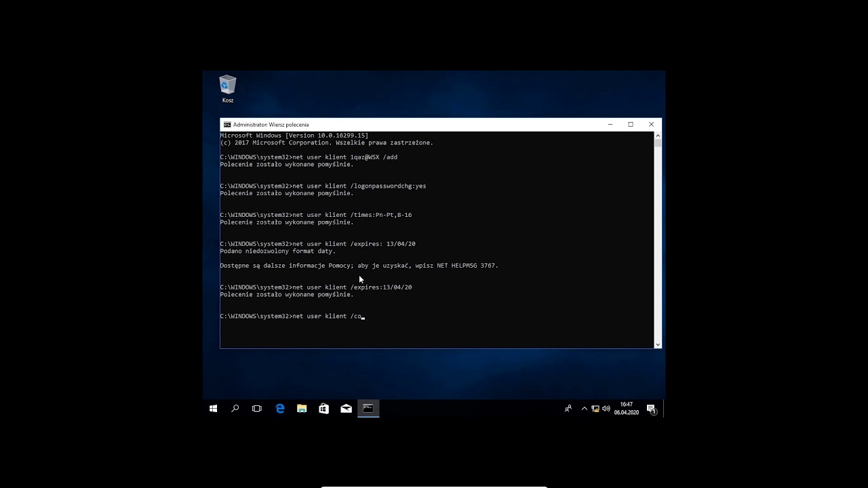Show hidden tray icons chevron
Screen dimensions: 868x488
pyautogui.click(x=585, y=409)
